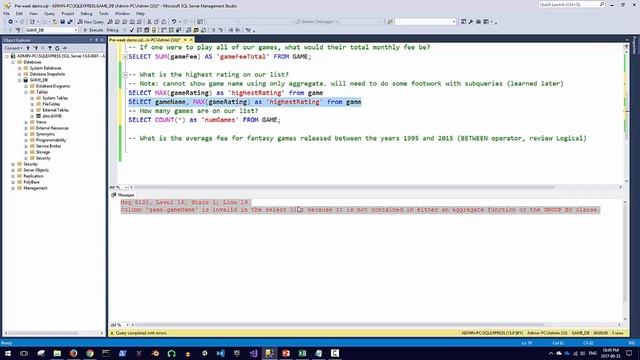Click the Toolbox icon in toolbar
The width and height of the screenshot is (640, 360).
[478, 22]
